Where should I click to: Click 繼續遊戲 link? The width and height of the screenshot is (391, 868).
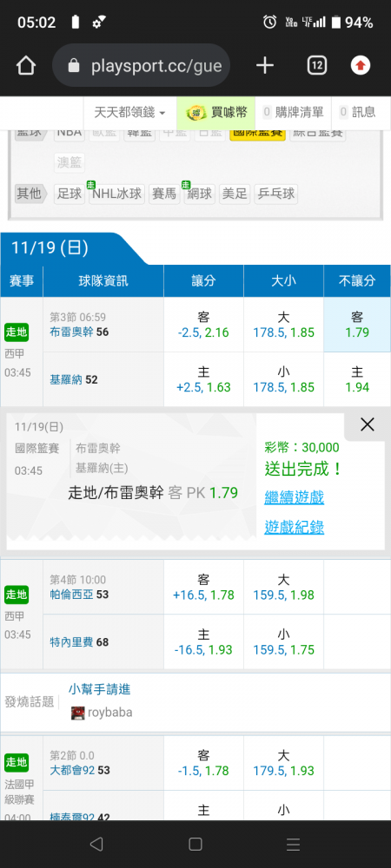point(294,497)
